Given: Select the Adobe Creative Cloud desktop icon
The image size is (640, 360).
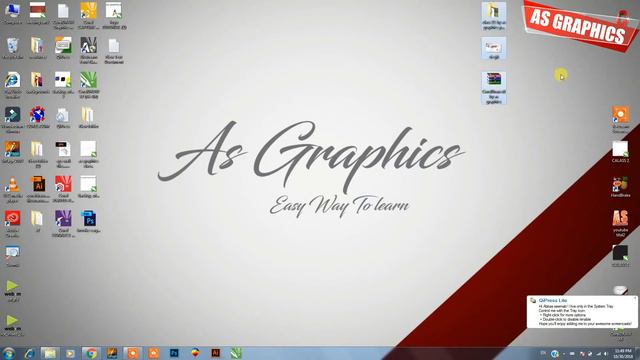Looking at the screenshot, I should tap(12, 224).
